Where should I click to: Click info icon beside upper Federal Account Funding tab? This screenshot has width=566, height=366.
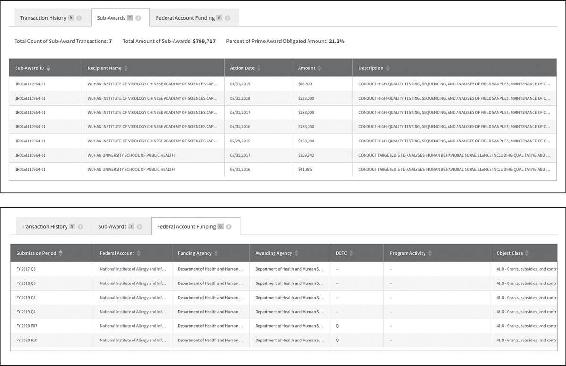coord(227,18)
